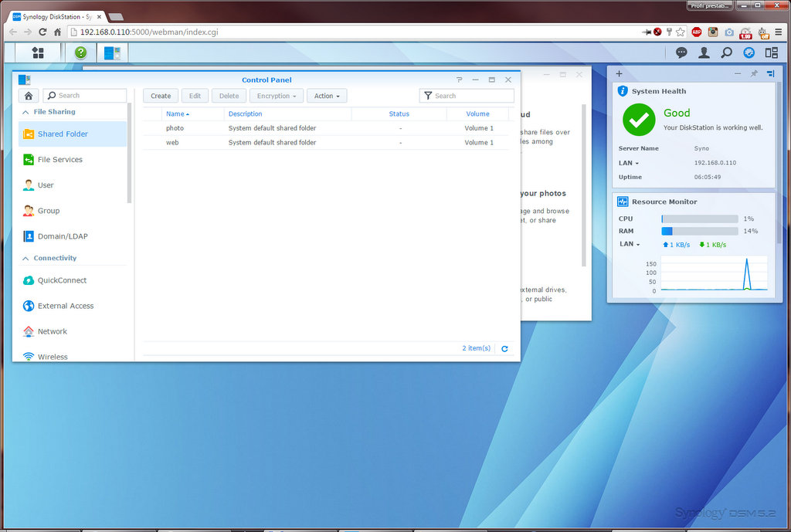Select the photo shared folder row
The height and width of the screenshot is (532, 791).
pyautogui.click(x=326, y=128)
